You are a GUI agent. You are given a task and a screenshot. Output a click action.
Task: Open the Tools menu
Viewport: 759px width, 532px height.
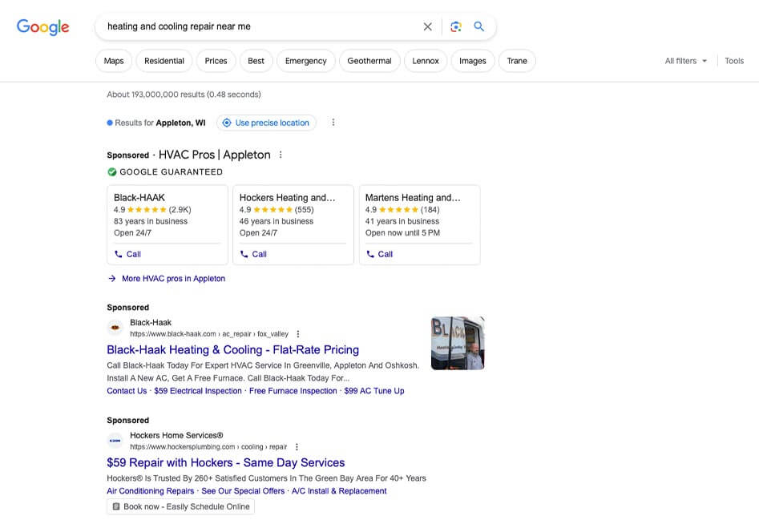coord(734,61)
